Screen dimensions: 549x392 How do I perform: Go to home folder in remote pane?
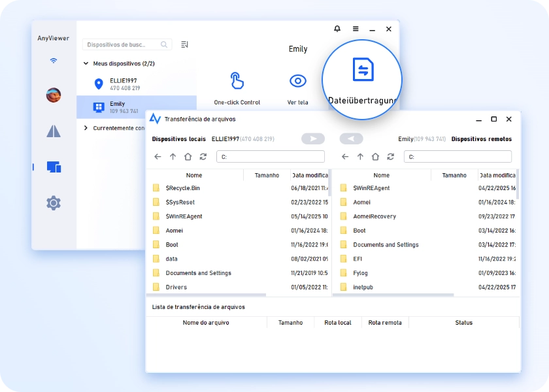pos(375,157)
